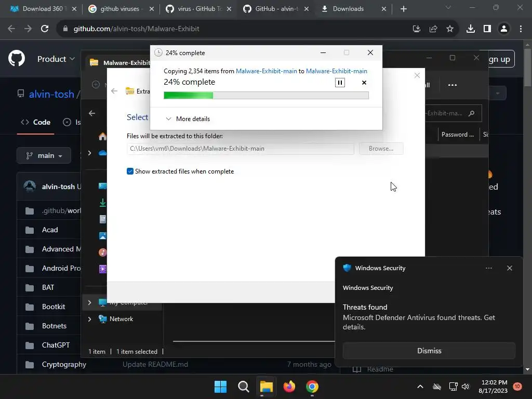532x399 pixels.
Task: Select Network in Explorer navigation pane
Action: [x=121, y=319]
